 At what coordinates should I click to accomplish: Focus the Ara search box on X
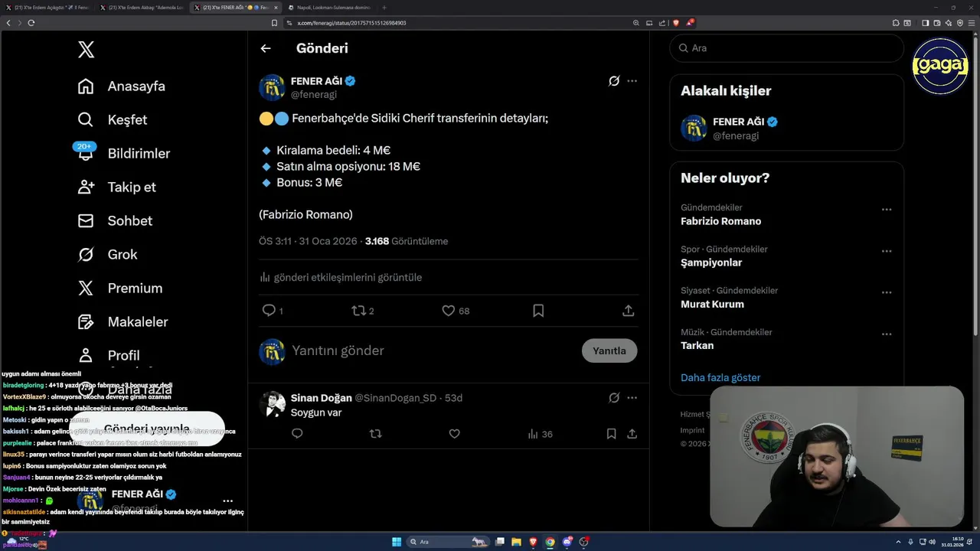[x=786, y=48]
